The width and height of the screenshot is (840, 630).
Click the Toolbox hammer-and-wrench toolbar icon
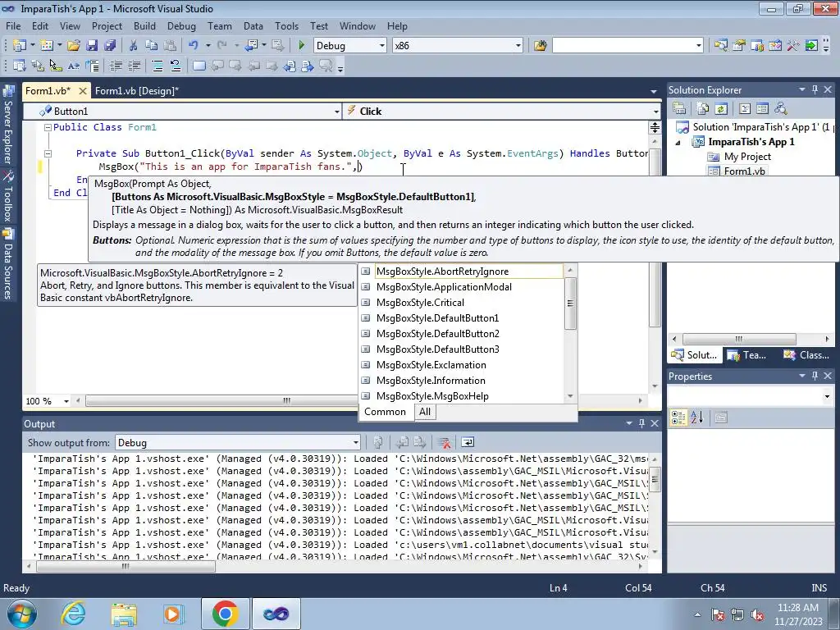click(x=793, y=46)
